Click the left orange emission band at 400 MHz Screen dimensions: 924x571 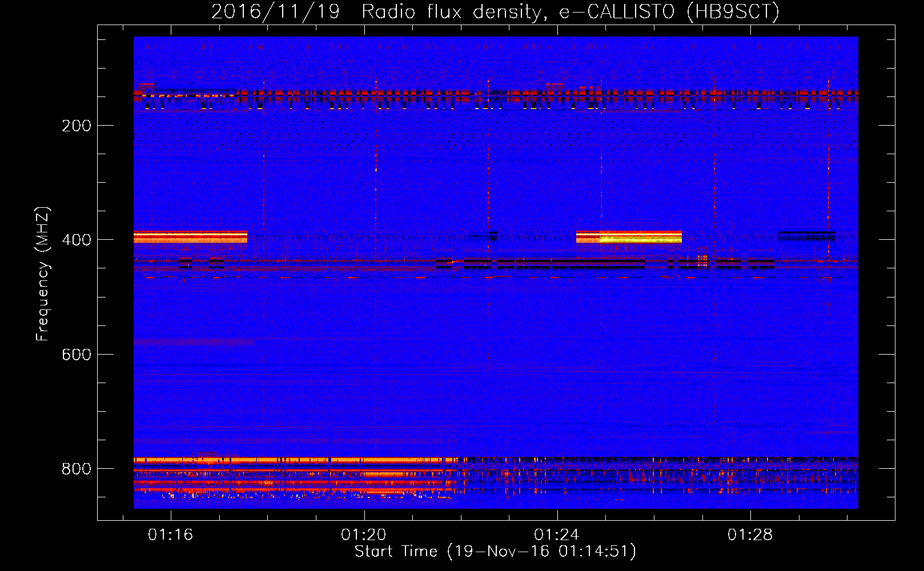[190, 236]
